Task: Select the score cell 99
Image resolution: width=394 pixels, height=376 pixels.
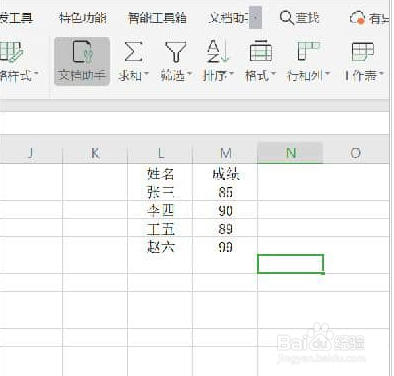Action: pyautogui.click(x=225, y=247)
